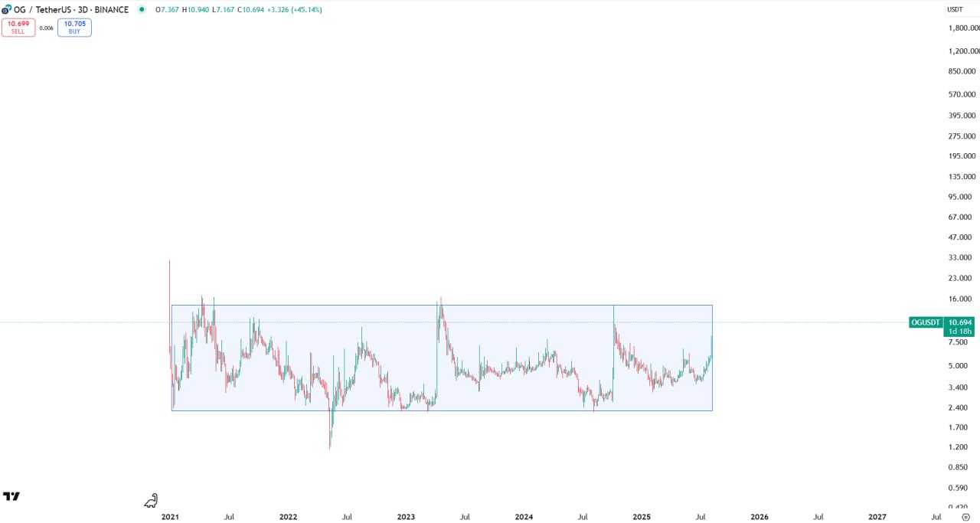The image size is (980, 523).
Task: Click the 1,800.000 level on price scale
Action: (963, 28)
